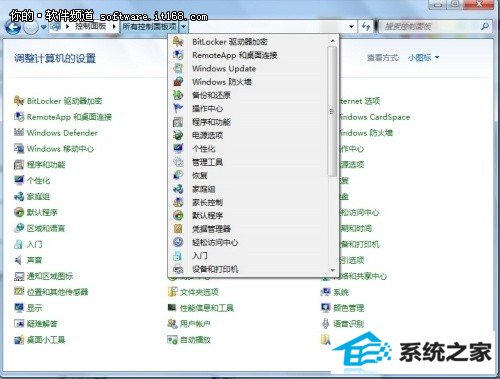Screen dimensions: 500x379
Task: Click the dropdown list scrollbar thumb
Action: 332,111
